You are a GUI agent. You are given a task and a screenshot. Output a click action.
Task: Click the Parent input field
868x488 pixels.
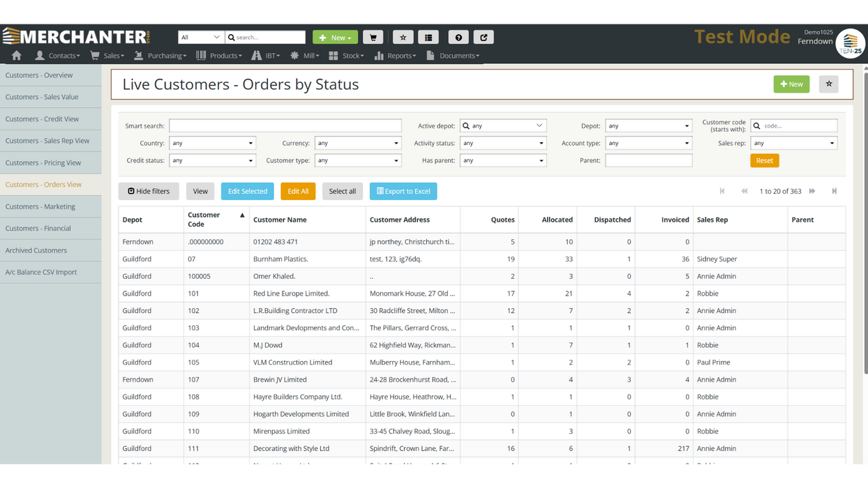pyautogui.click(x=648, y=160)
